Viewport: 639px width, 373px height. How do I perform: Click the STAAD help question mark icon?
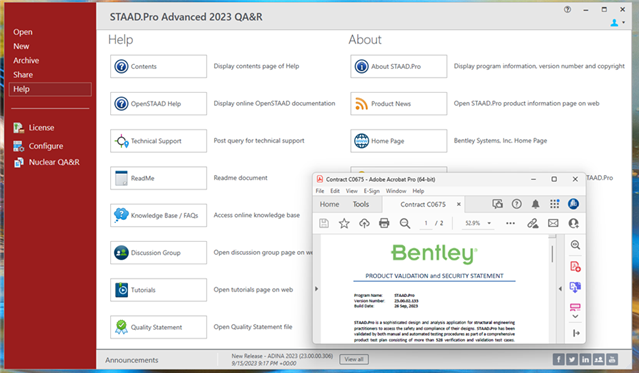[567, 9]
